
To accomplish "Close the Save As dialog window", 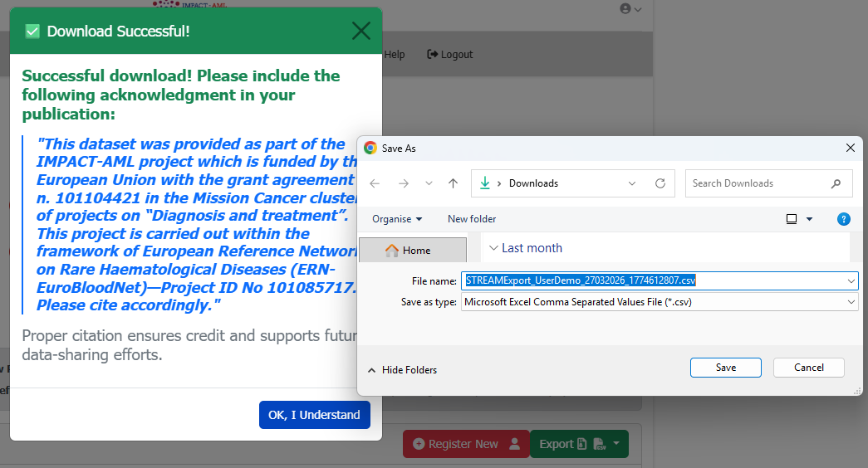I will point(851,148).
